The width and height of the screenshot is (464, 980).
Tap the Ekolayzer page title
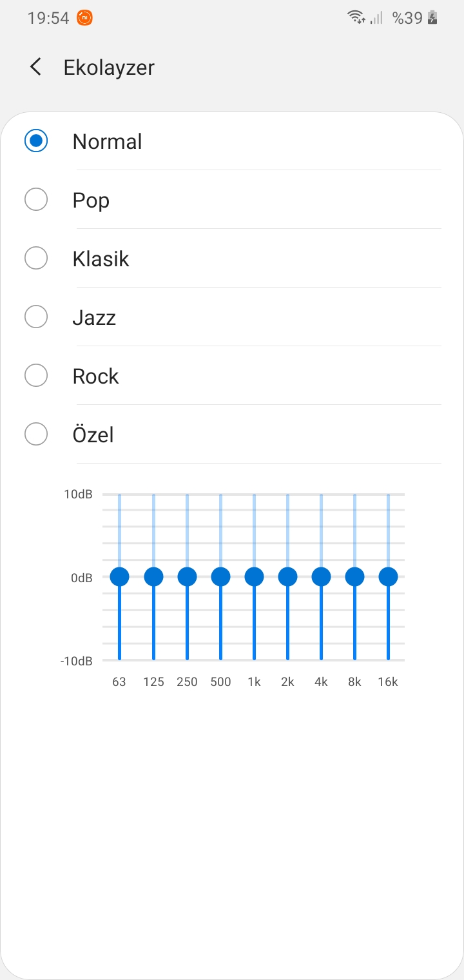[109, 68]
